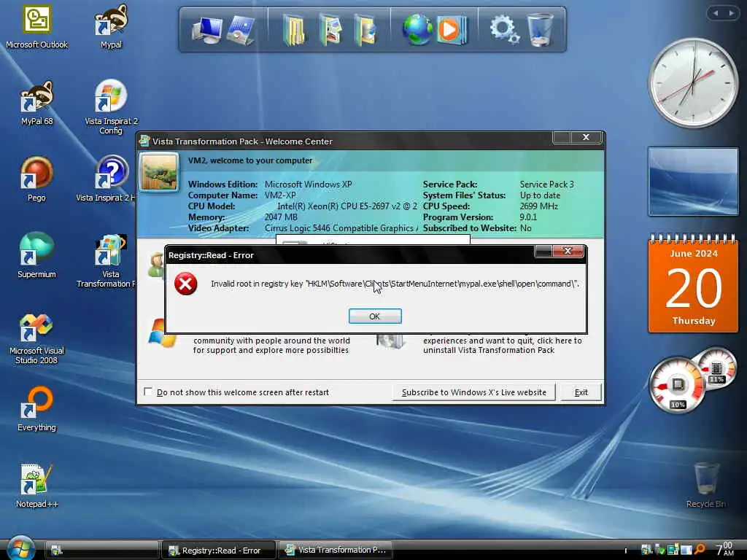Open Notepad++ desktop shortcut
Screen dimensions: 747x560
click(36, 486)
